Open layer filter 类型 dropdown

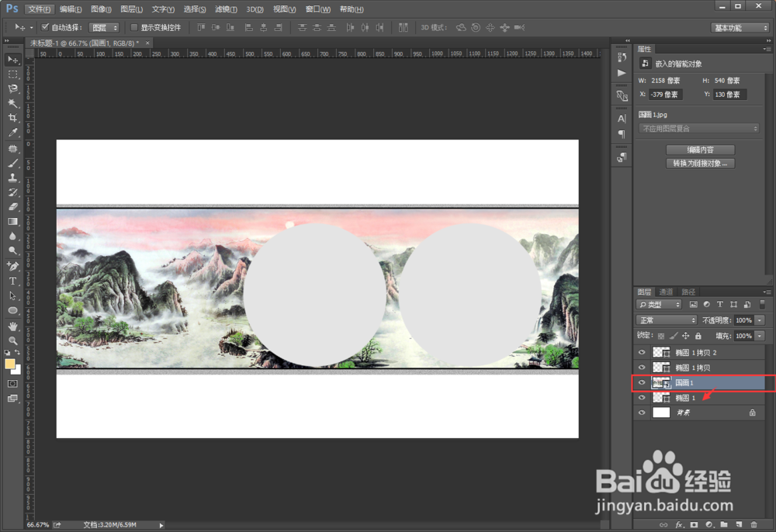(x=659, y=305)
